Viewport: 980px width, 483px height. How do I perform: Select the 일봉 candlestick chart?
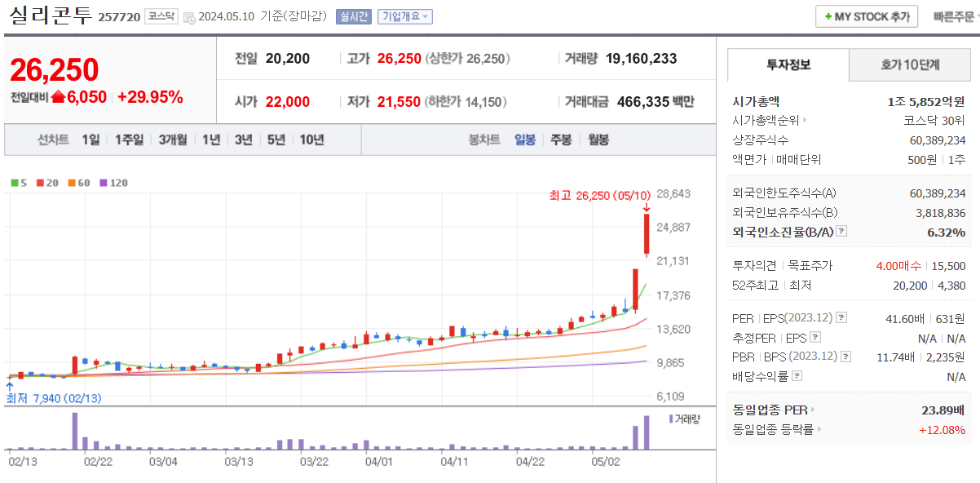coord(525,140)
